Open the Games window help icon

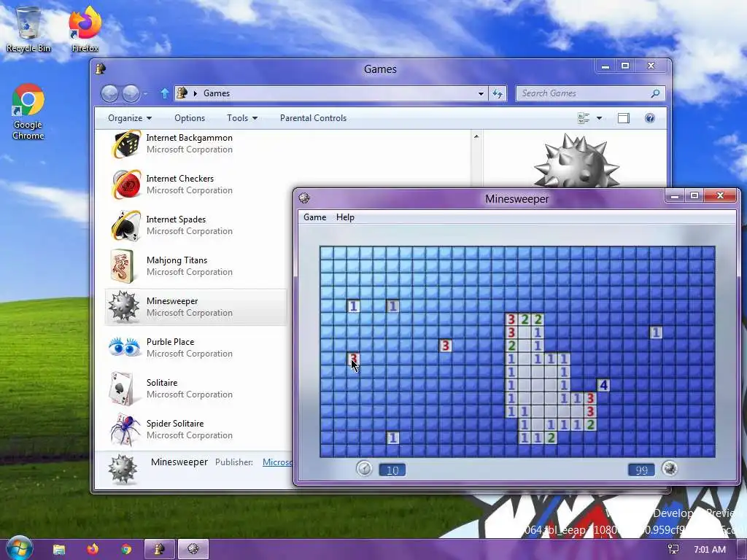point(650,118)
